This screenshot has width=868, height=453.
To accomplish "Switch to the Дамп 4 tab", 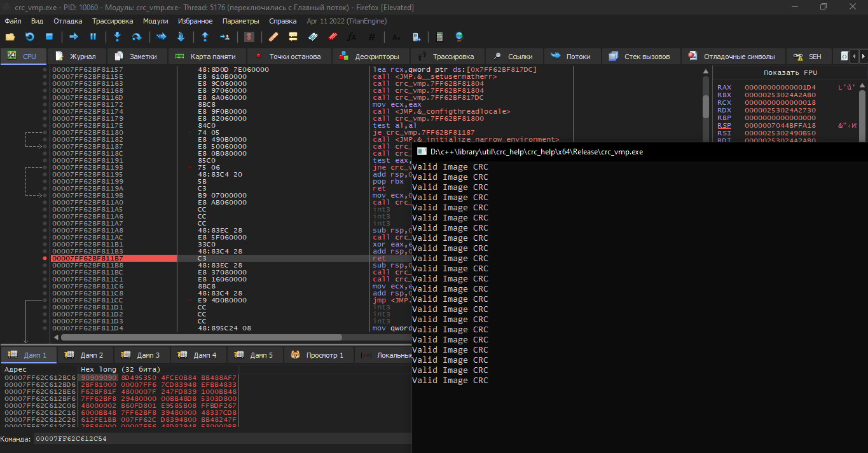I will [198, 355].
